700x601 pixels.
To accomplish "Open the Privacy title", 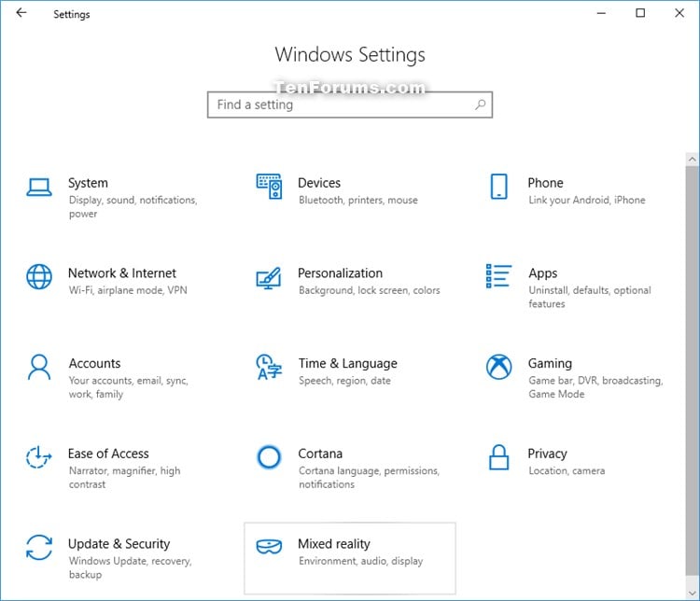I will coord(547,454).
